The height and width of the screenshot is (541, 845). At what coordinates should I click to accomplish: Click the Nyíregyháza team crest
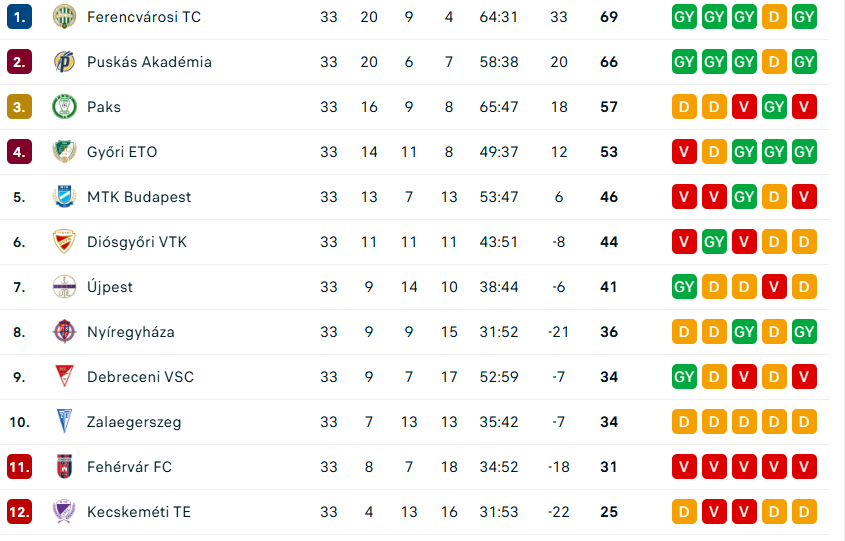[x=64, y=332]
